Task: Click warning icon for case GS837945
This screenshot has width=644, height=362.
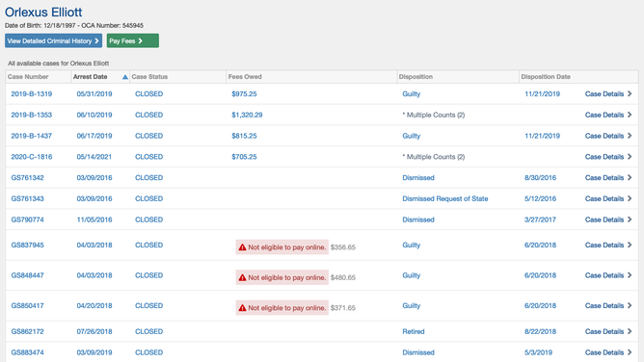Action: (x=242, y=247)
